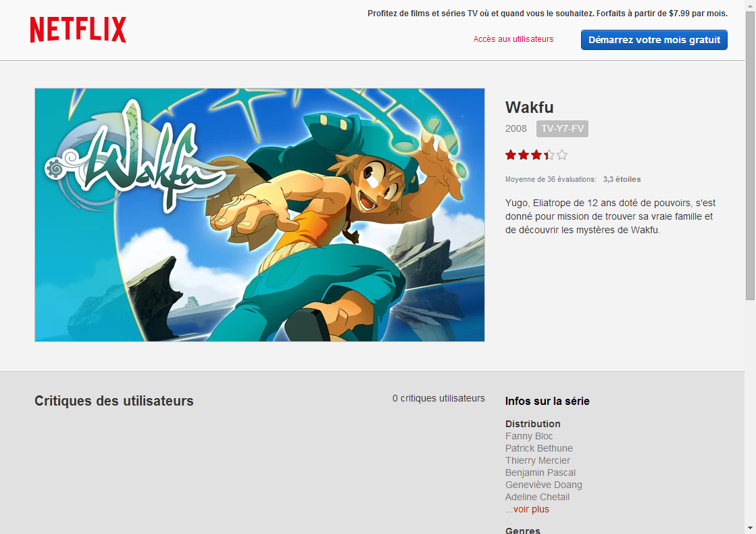Open cast member Patrick Bethune

click(539, 448)
